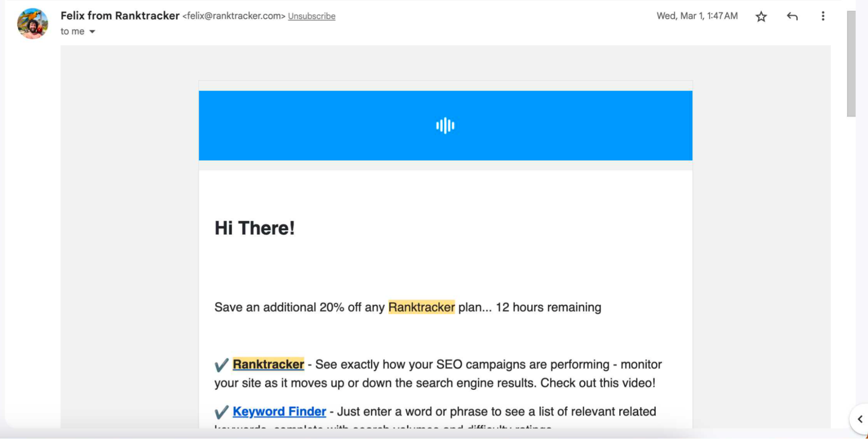This screenshot has height=439, width=868.
Task: Click sender name "Felix from Ranktracker"
Action: click(x=120, y=16)
